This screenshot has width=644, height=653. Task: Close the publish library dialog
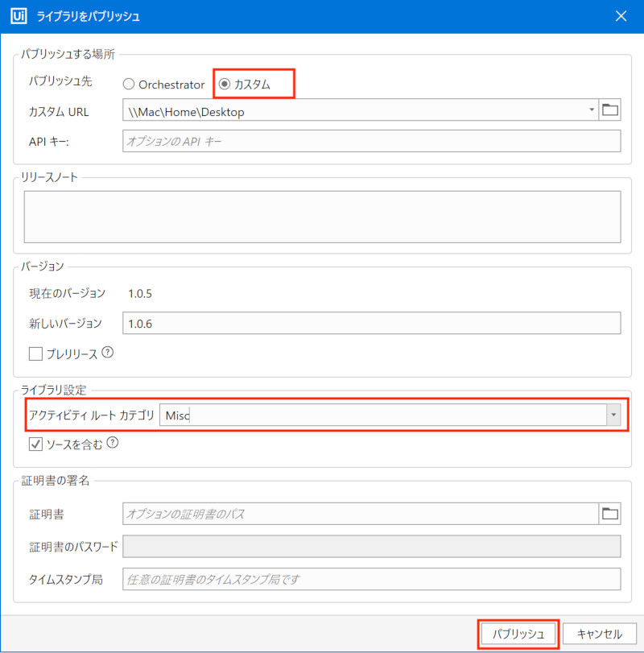[x=621, y=16]
